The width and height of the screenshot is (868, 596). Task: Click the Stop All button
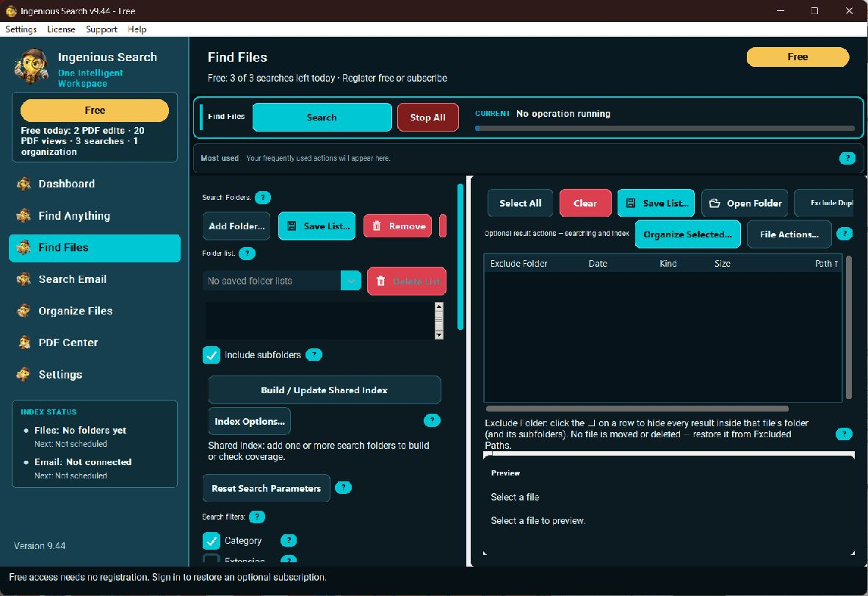point(428,118)
